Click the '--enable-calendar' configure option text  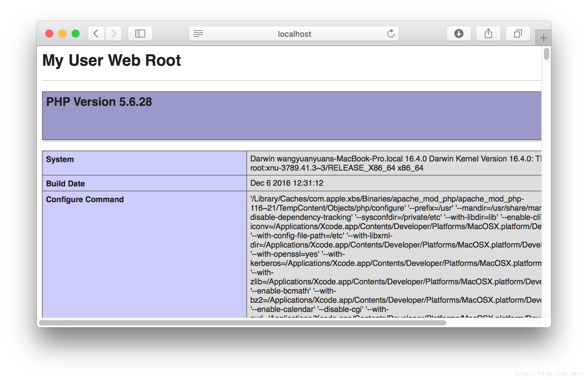pos(283,309)
